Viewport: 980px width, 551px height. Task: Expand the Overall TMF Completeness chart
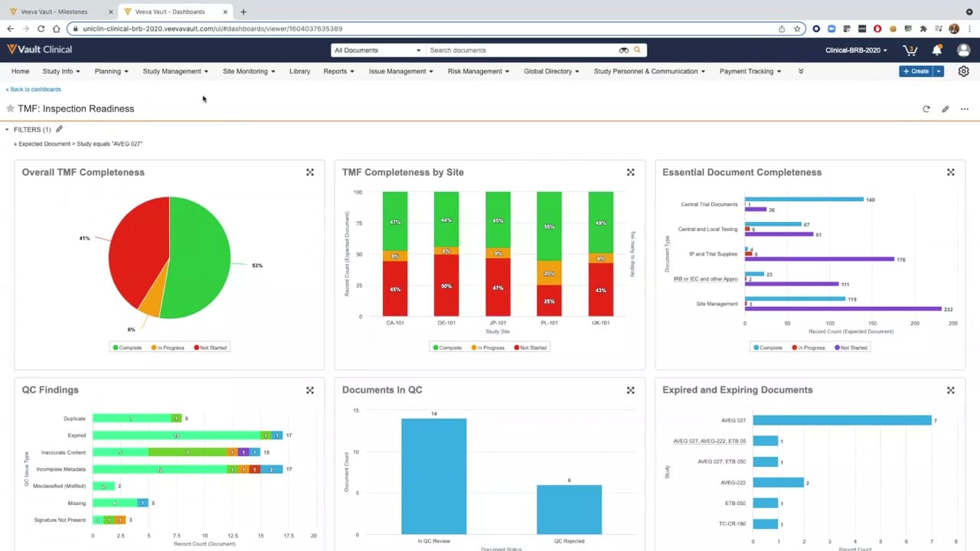[310, 172]
